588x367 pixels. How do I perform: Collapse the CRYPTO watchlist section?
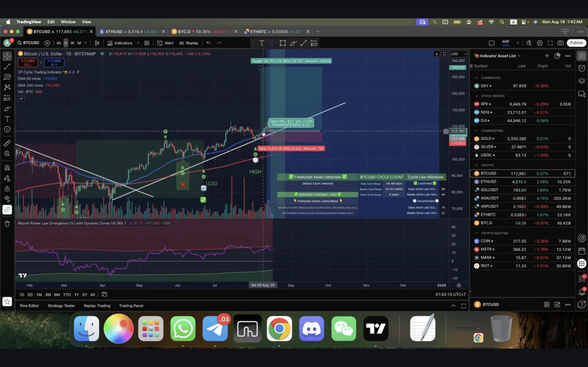477,165
